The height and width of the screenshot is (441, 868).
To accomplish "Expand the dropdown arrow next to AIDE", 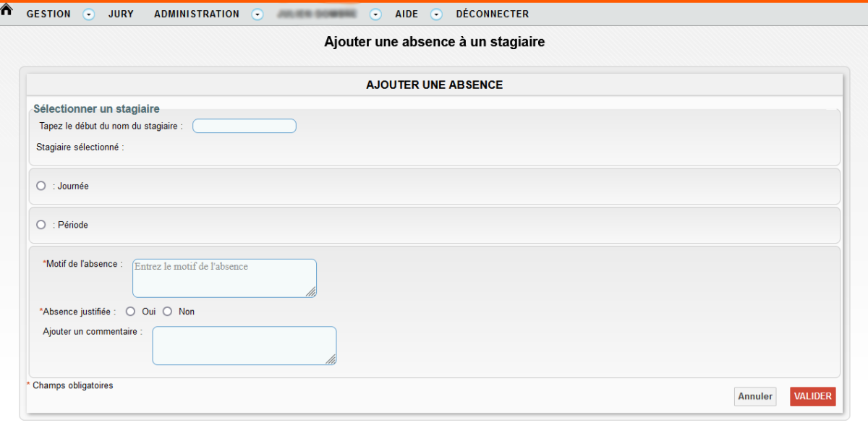I will (436, 14).
